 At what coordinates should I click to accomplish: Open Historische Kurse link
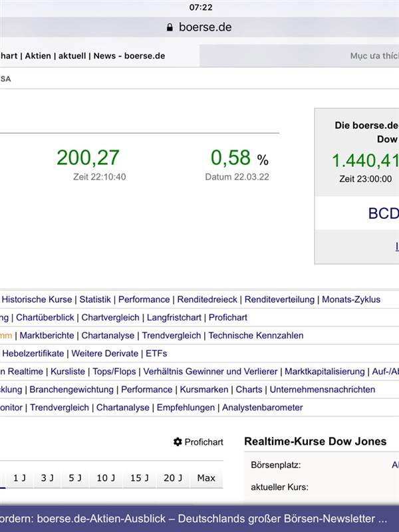(37, 300)
